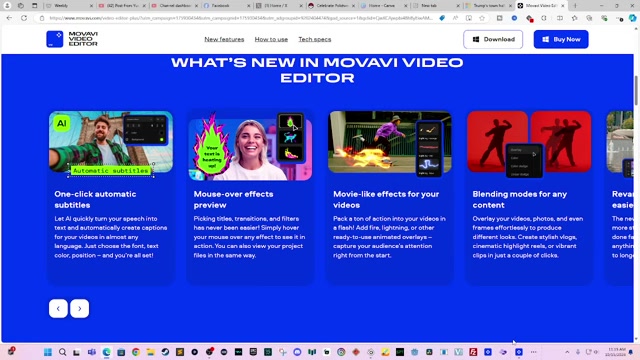Bookmark page with the star icon
Image resolution: width=640 pixels, height=360 pixels.
[482, 18]
